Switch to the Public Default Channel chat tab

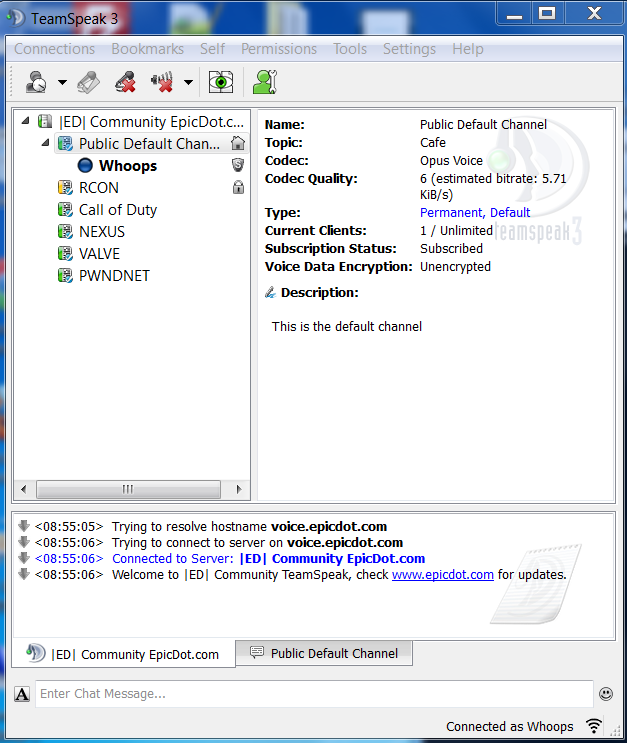[324, 653]
